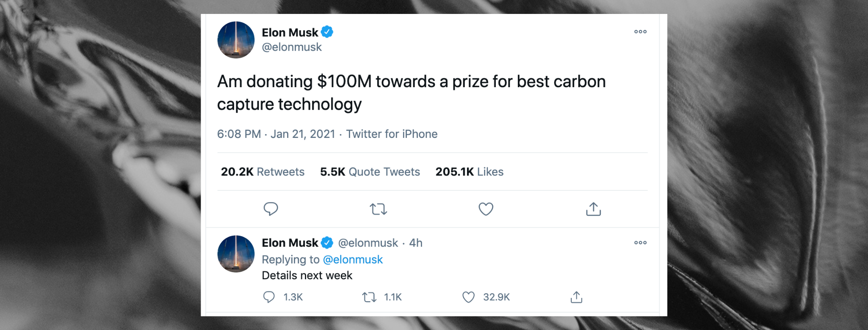View the 5.5K Quote Tweets list
The height and width of the screenshot is (330, 868).
click(370, 172)
